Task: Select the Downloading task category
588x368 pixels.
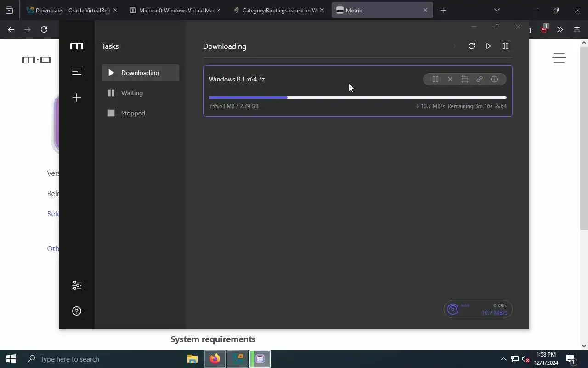Action: tap(141, 73)
